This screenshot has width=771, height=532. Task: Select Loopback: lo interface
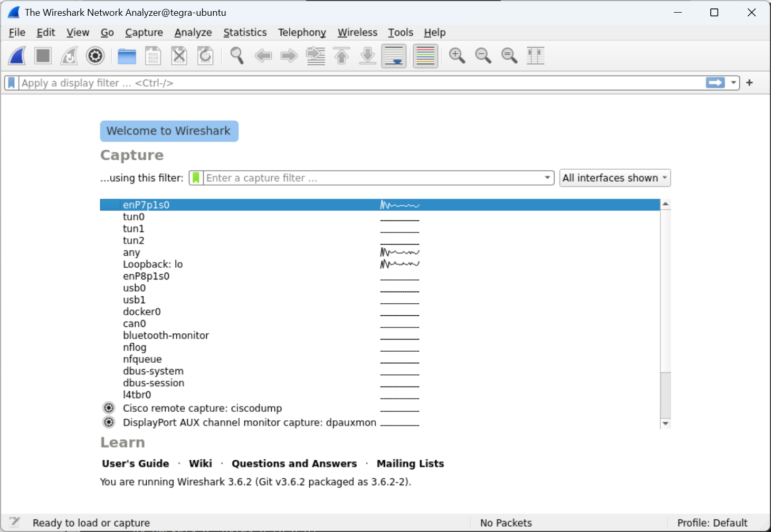click(380, 264)
